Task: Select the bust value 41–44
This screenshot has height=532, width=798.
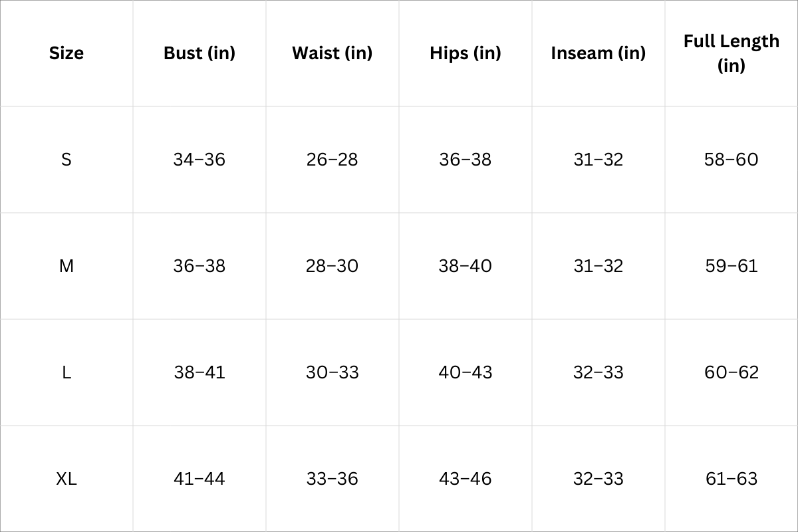Action: click(199, 479)
